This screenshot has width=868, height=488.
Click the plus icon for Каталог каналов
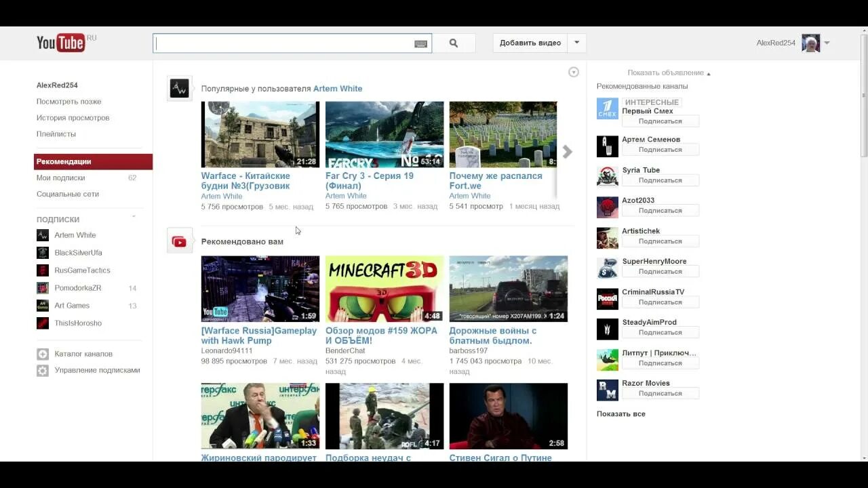43,354
